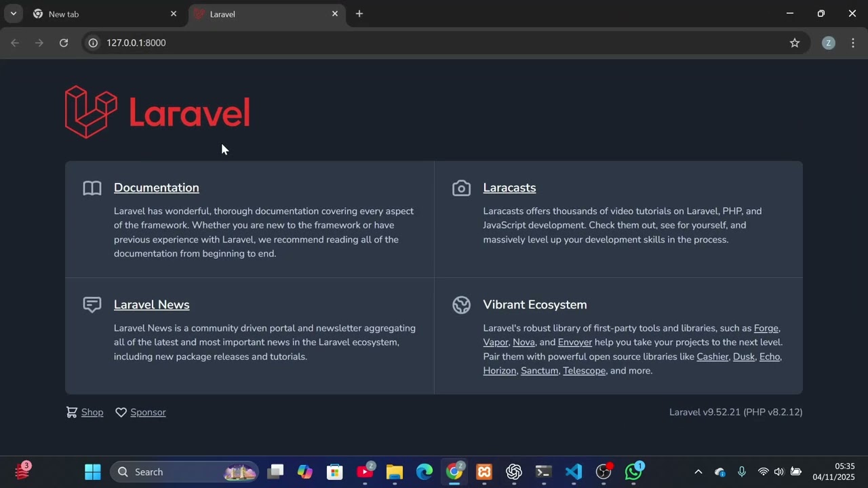Open the Windows Start menu

[x=93, y=472]
